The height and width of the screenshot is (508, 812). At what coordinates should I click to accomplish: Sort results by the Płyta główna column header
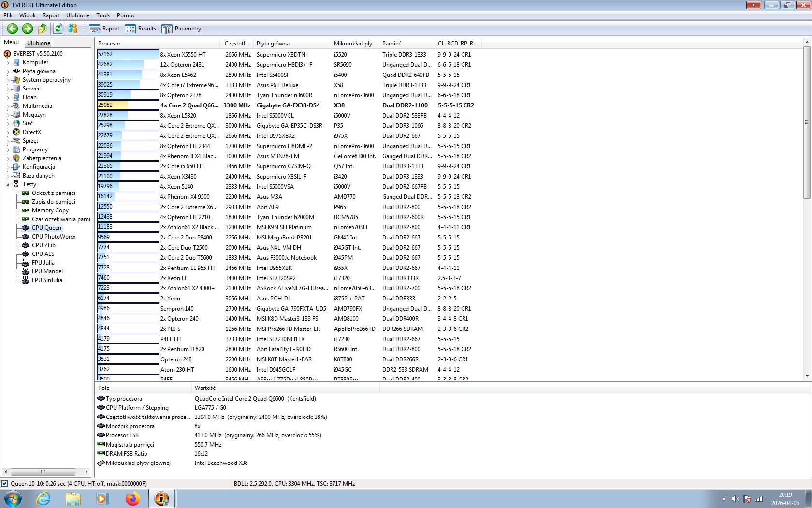point(292,44)
